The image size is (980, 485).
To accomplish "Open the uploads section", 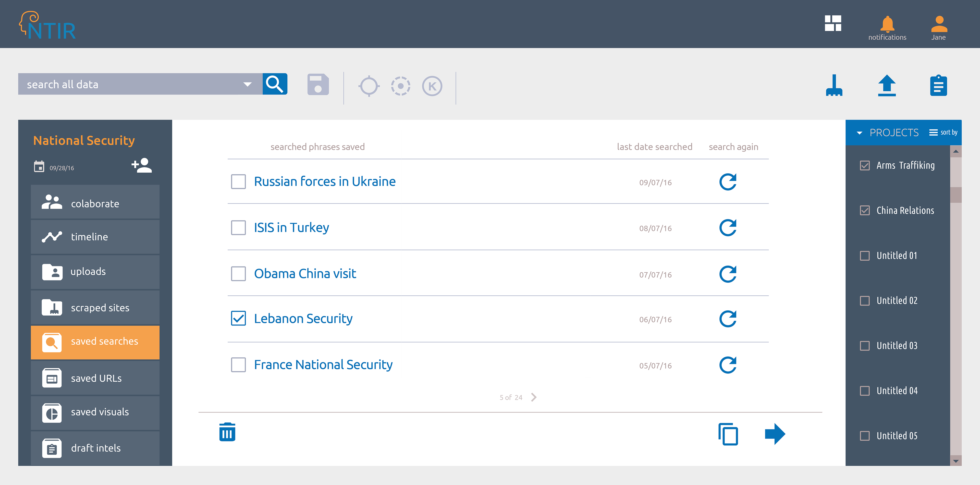I will point(95,272).
